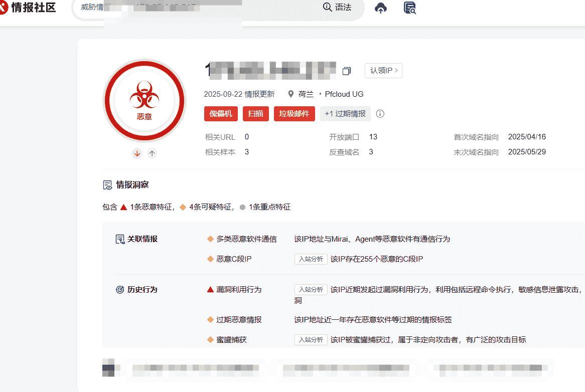585x392 pixels.
Task: Click 入站分析 in the 漏洞利用行为 row
Action: tap(311, 290)
